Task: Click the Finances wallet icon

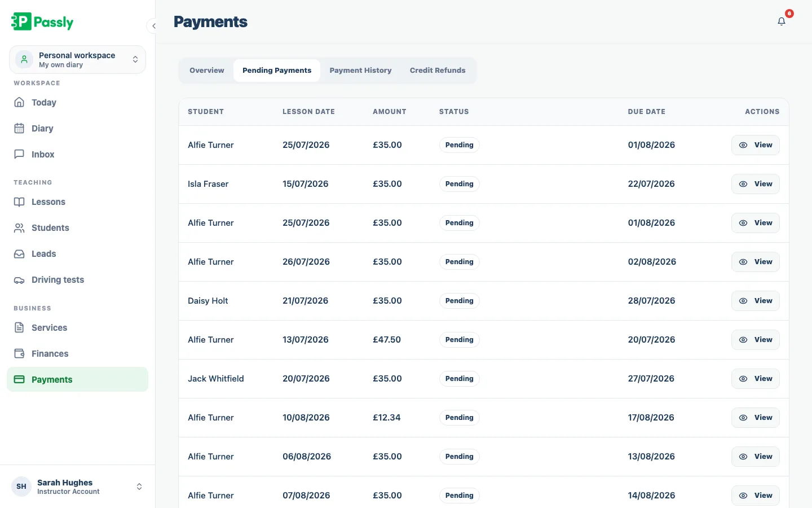Action: coord(19,353)
